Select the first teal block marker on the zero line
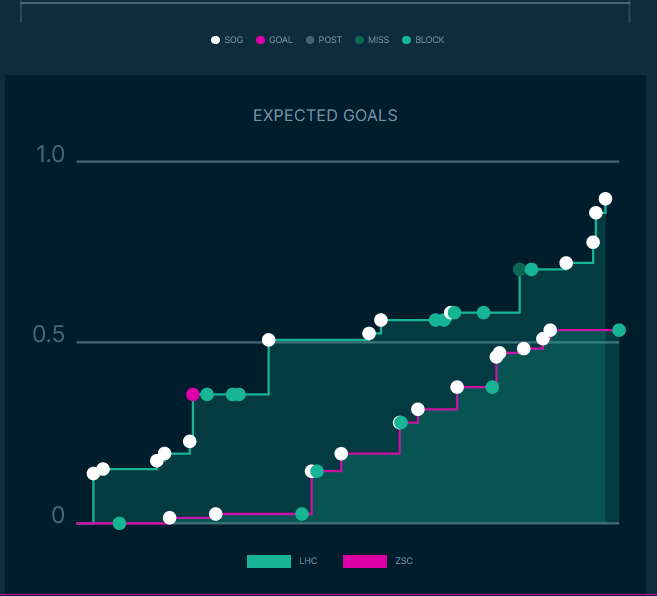 119,523
